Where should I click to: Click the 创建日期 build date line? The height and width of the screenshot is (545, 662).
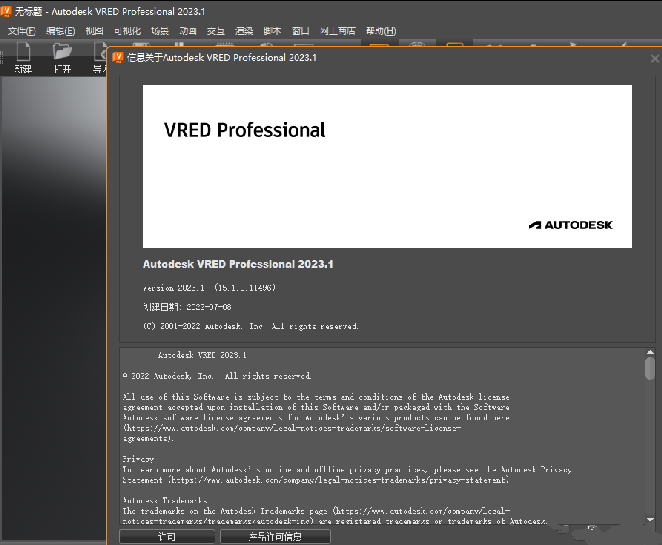[187, 307]
